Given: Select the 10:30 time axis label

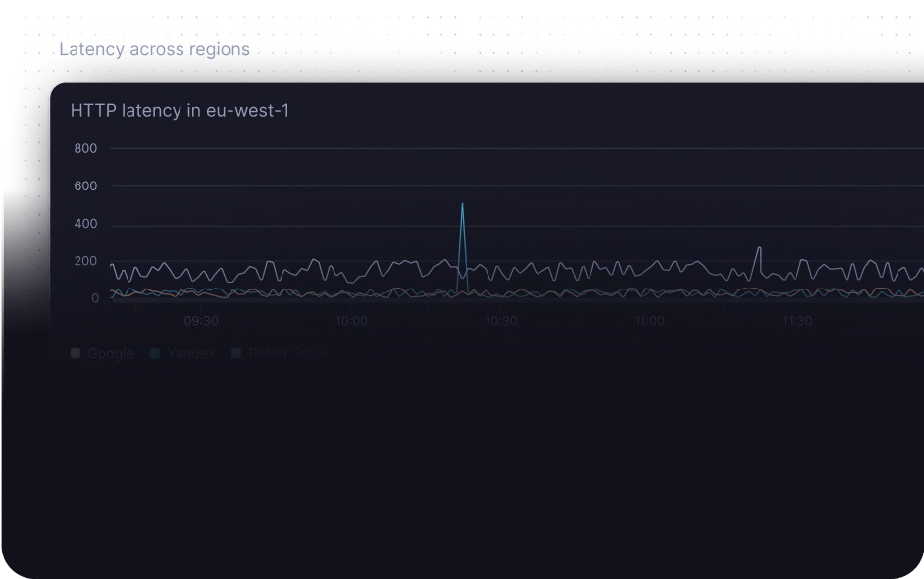Looking at the screenshot, I should click(x=500, y=321).
